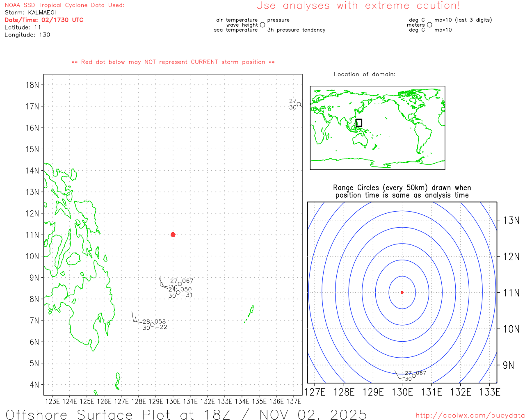Select buoy station circle with pressure 067 on main map
The width and height of the screenshot is (525, 420).
pos(180,284)
